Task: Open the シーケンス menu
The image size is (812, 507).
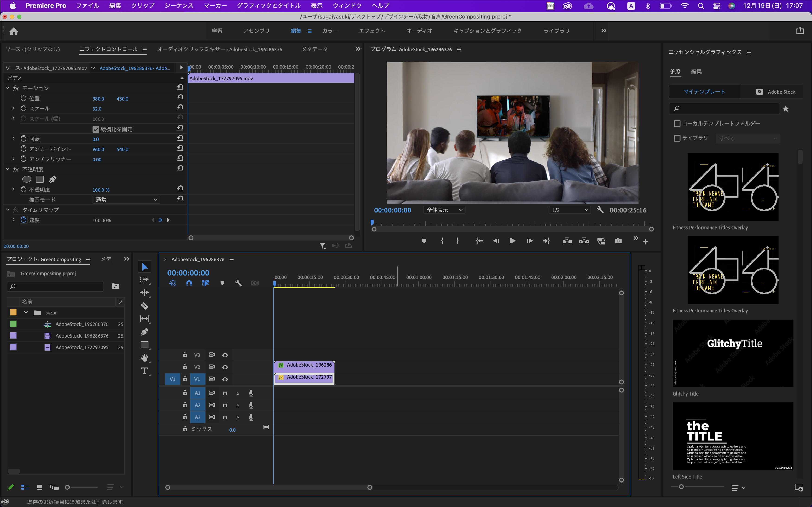Action: [179, 6]
